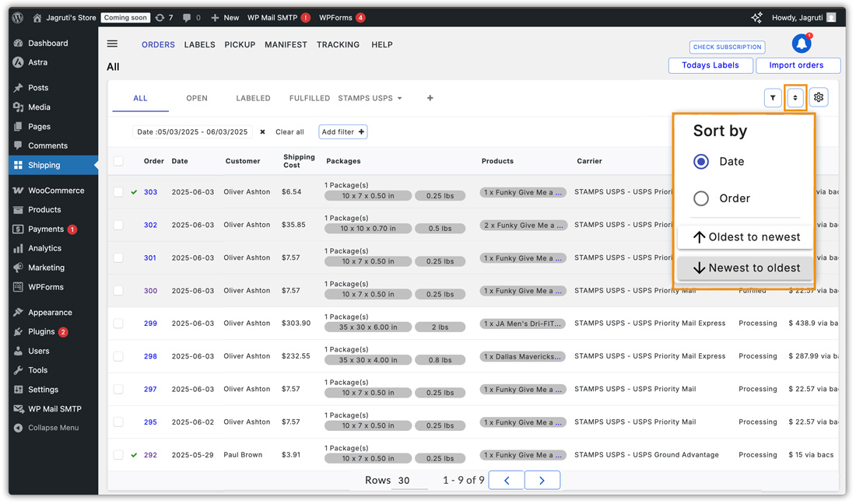
Task: Click the Clear all filters link
Action: coord(290,132)
